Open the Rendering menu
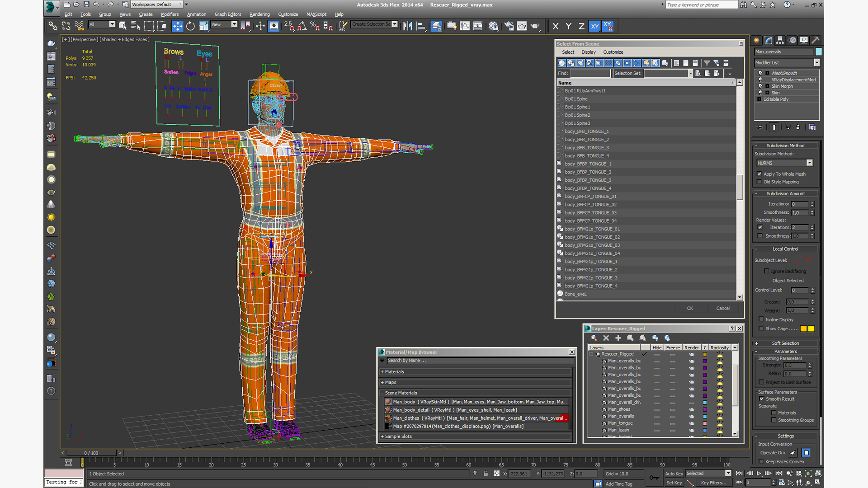The height and width of the screenshot is (488, 868). pyautogui.click(x=259, y=14)
